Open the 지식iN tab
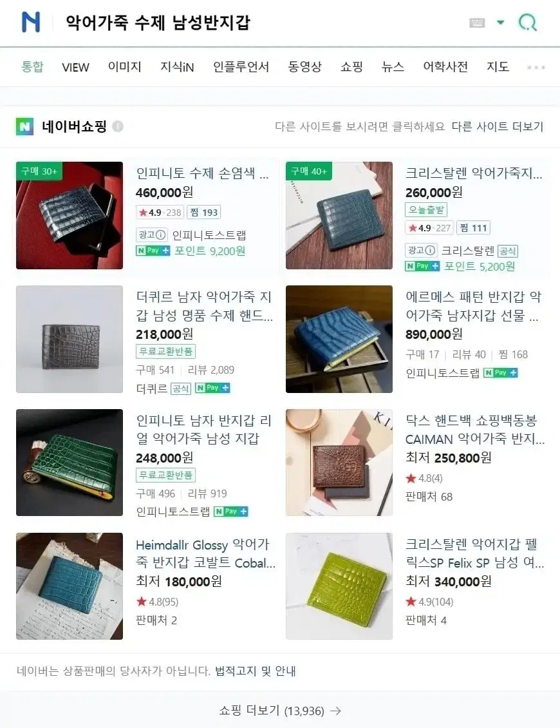This screenshot has height=728, width=560. pos(177,67)
